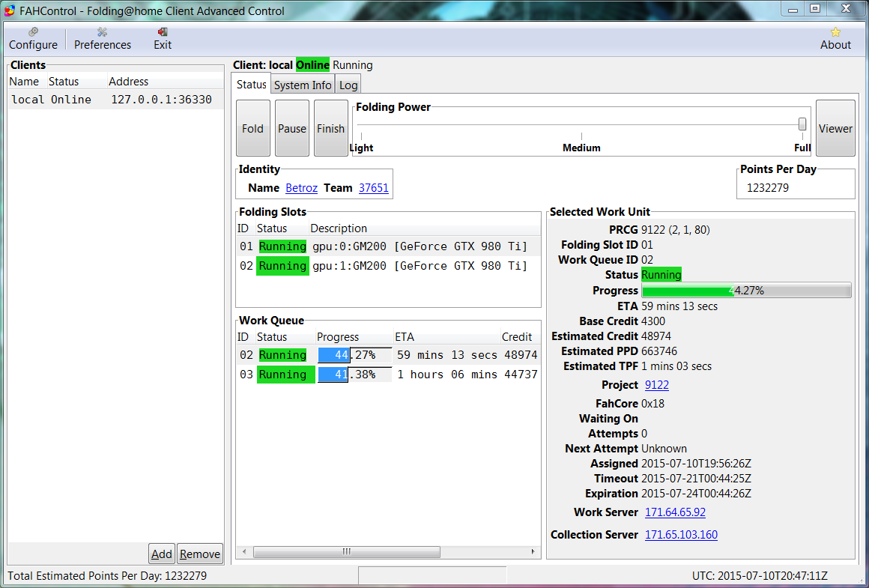Image resolution: width=869 pixels, height=588 pixels.
Task: Open Work Server 171.64.65.92 link
Action: pos(675,512)
